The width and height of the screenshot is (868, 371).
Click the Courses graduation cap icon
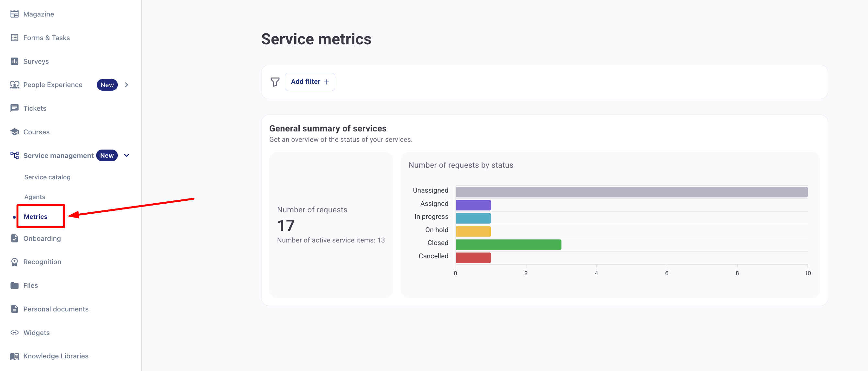pos(15,132)
